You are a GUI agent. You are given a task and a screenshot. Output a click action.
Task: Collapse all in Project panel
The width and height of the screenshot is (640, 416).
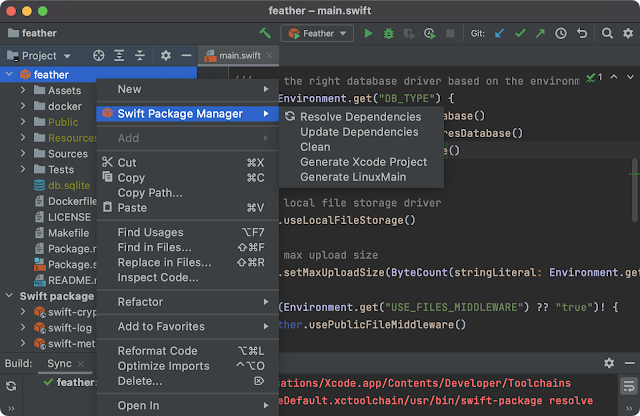[x=140, y=56]
